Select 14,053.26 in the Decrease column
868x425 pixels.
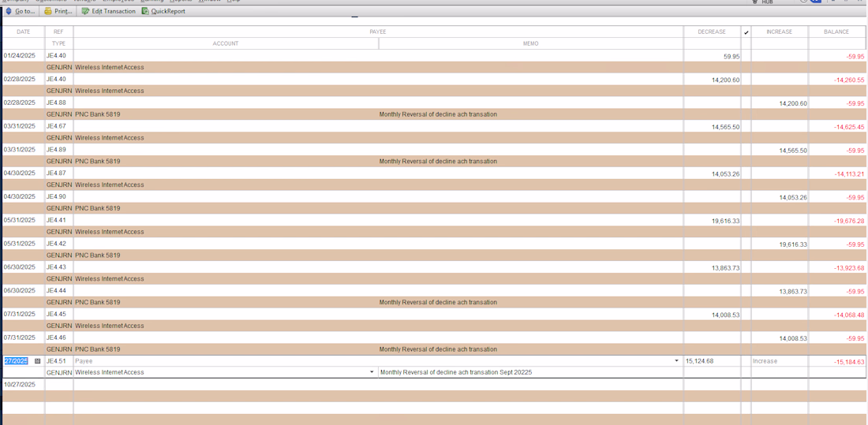click(x=726, y=174)
